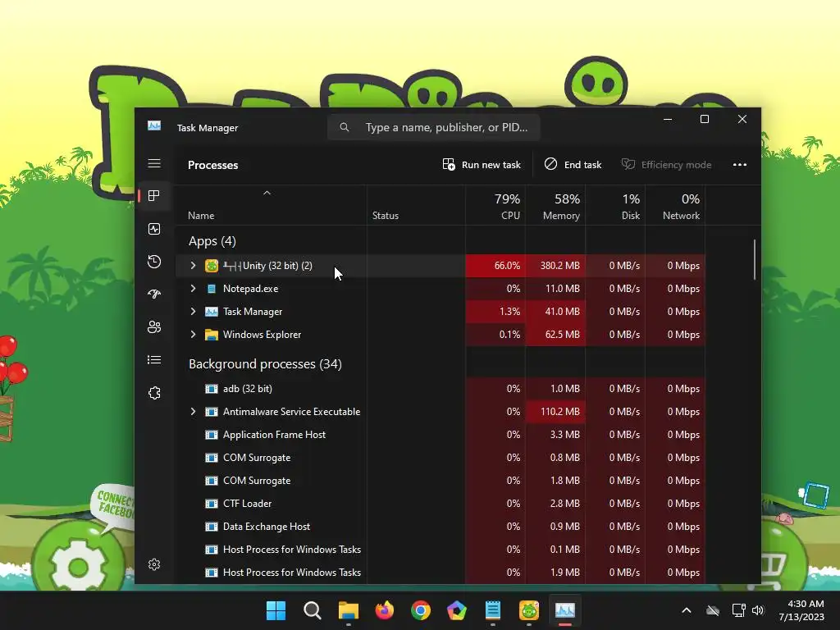Sort by the 79% CPU column header
This screenshot has width=840, height=630.
coord(495,206)
